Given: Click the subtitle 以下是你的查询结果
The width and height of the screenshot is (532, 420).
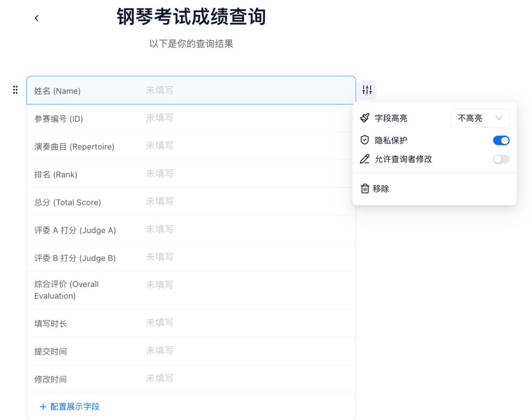Looking at the screenshot, I should [191, 44].
